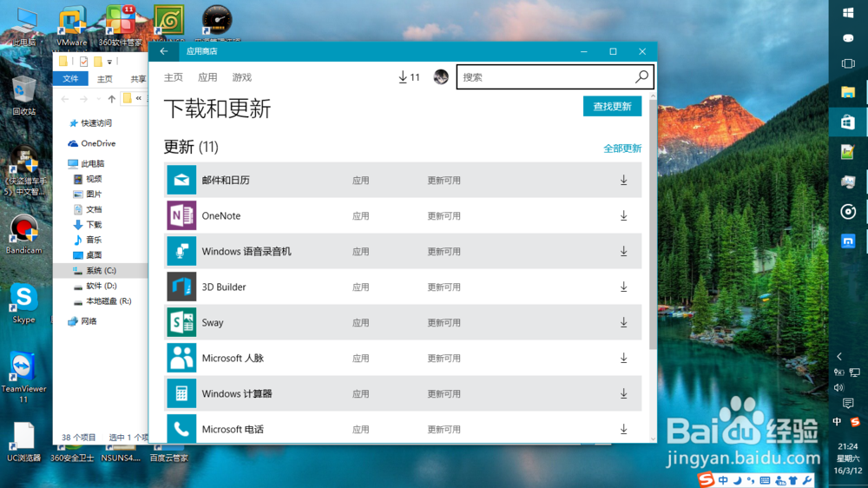868x488 pixels.
Task: Open the Windows 计算器 app icon
Action: pos(181,393)
